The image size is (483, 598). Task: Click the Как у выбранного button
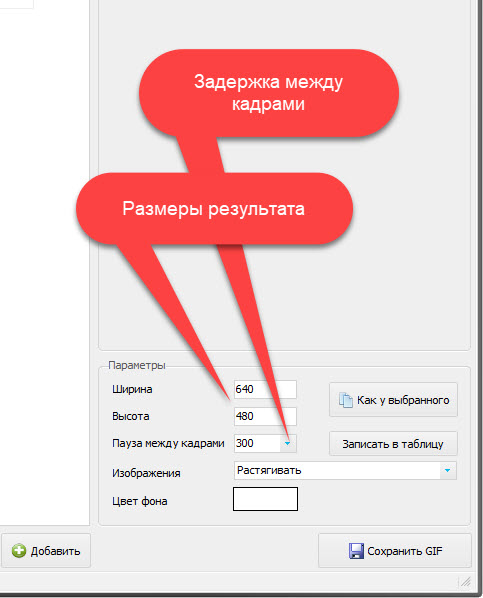click(x=393, y=400)
